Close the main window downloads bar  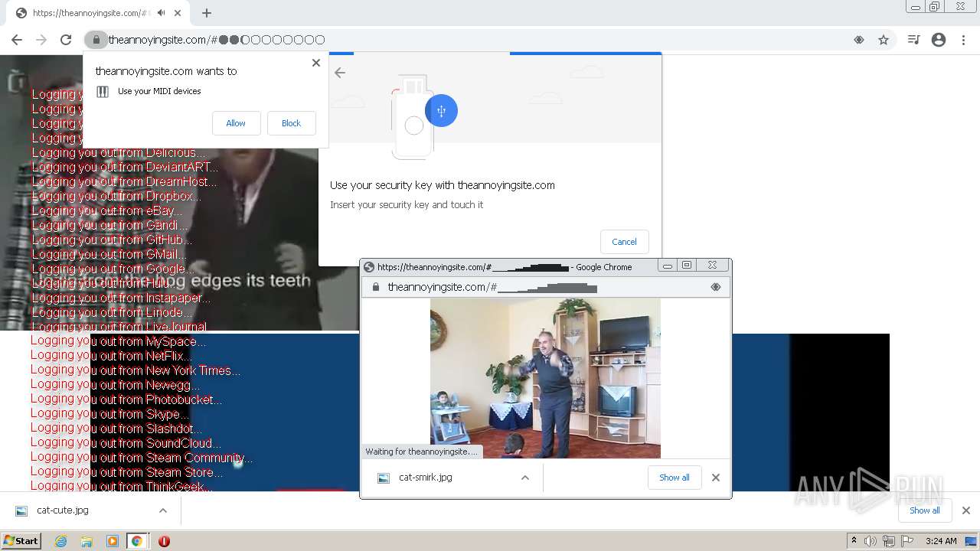tap(966, 510)
